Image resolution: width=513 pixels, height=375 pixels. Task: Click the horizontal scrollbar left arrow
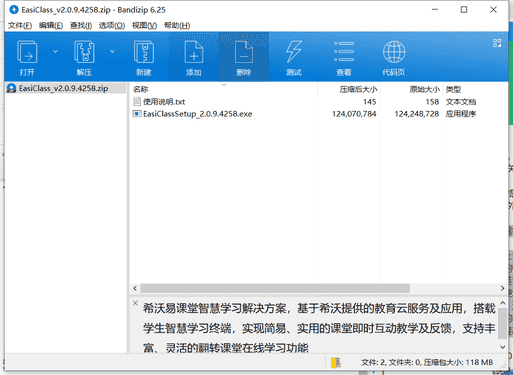click(x=135, y=288)
